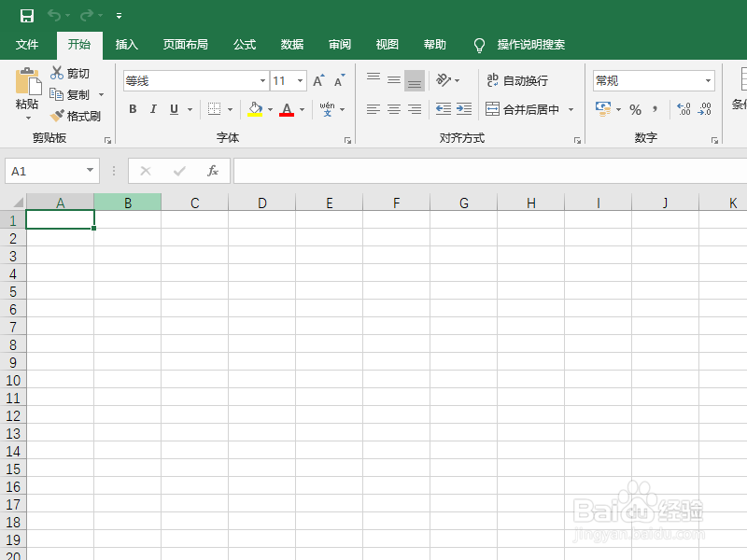This screenshot has width=747, height=560.
Task: Apply red font color
Action: click(x=287, y=109)
